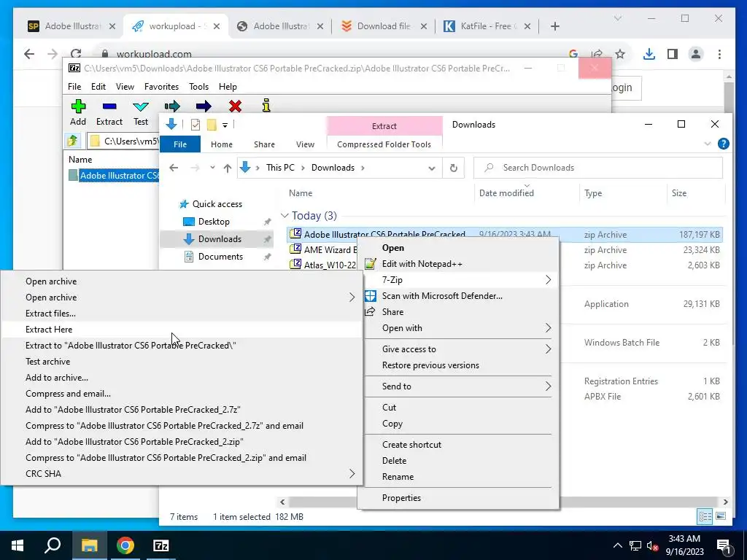The height and width of the screenshot is (560, 747).
Task: Reload the workupload page
Action: (76, 54)
